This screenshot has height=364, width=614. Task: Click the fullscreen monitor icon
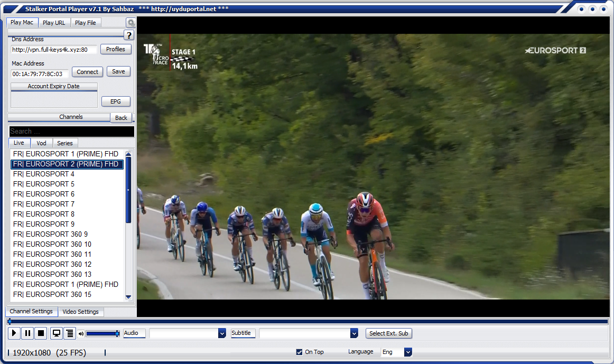pyautogui.click(x=56, y=333)
